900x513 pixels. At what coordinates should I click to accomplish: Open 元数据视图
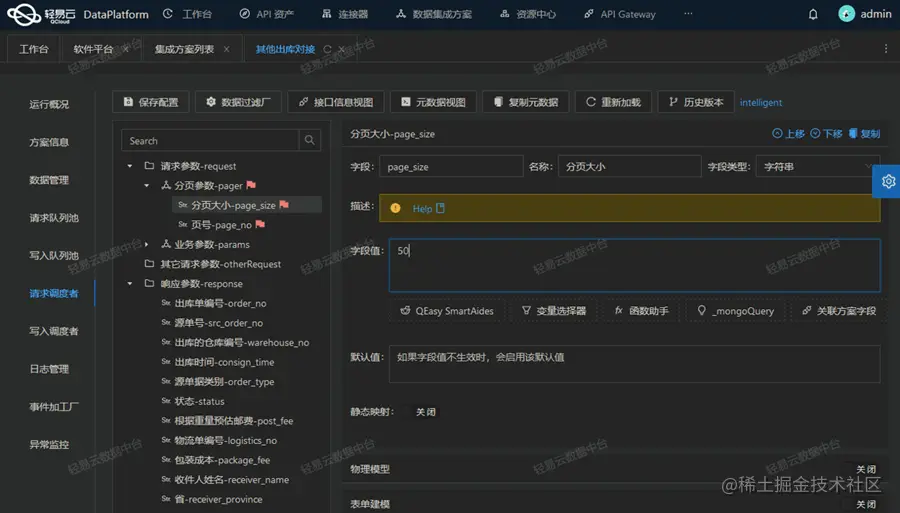(x=433, y=102)
